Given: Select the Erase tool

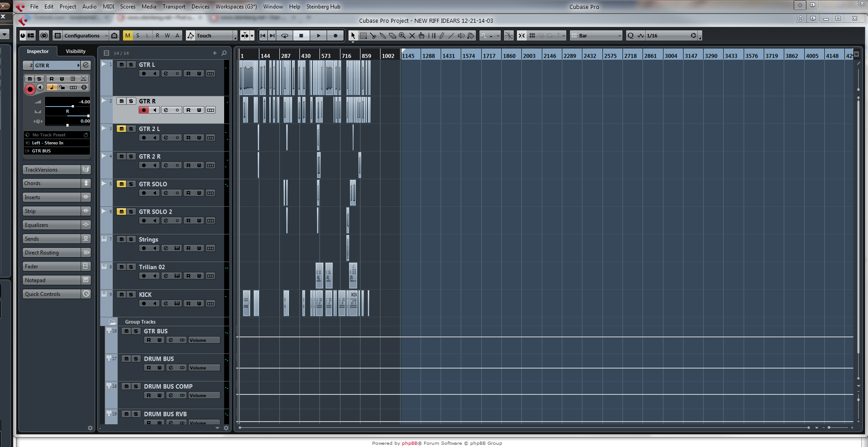Looking at the screenshot, I should [x=393, y=36].
